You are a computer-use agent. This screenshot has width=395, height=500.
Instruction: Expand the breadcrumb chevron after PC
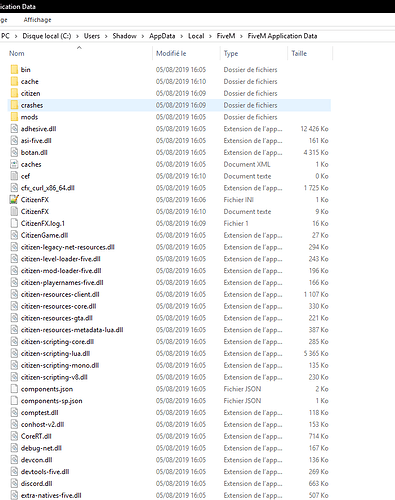(16, 36)
